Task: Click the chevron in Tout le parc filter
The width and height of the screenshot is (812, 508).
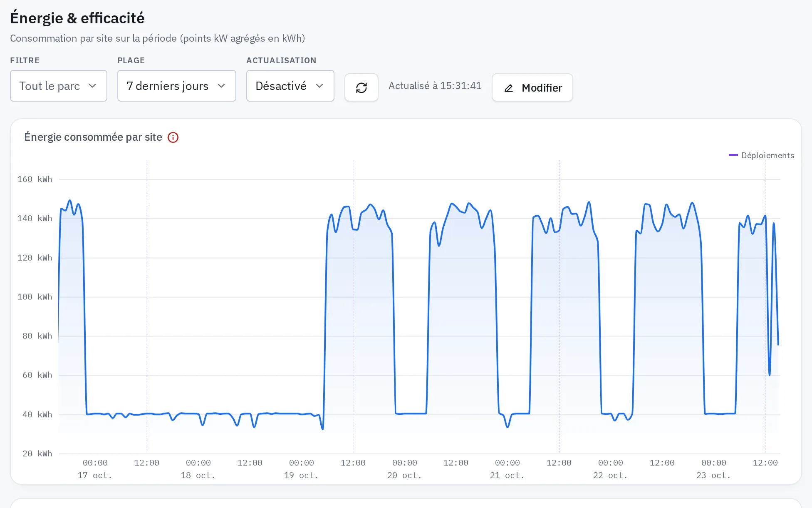Action: click(92, 86)
